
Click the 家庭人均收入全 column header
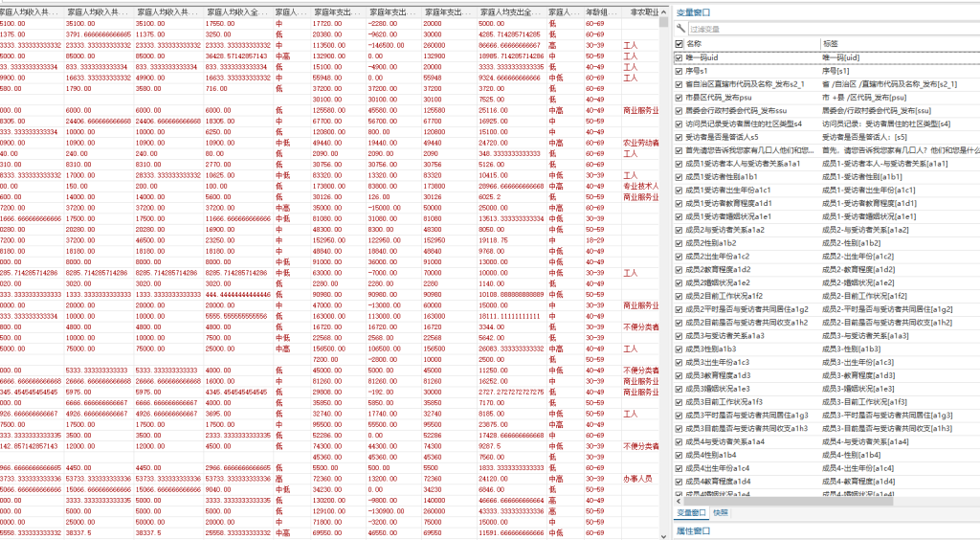tap(236, 11)
